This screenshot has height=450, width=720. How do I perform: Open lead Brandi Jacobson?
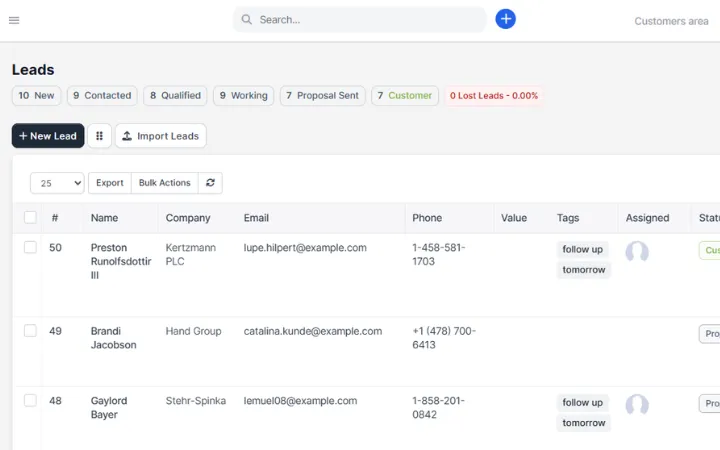click(113, 338)
